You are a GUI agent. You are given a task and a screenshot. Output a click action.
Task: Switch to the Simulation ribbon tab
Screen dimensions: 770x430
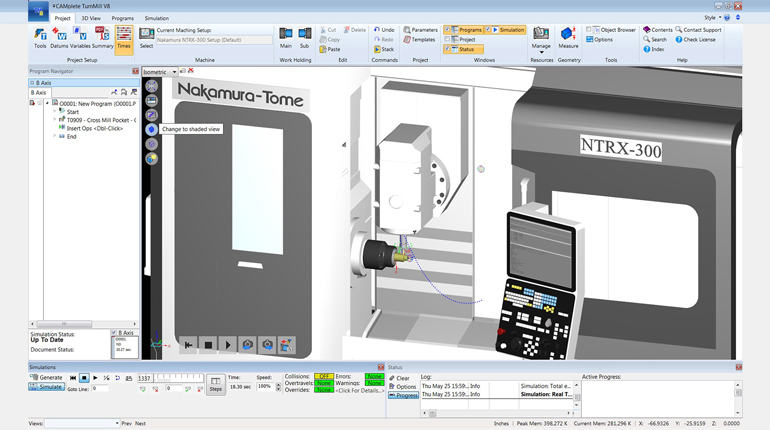(x=157, y=18)
